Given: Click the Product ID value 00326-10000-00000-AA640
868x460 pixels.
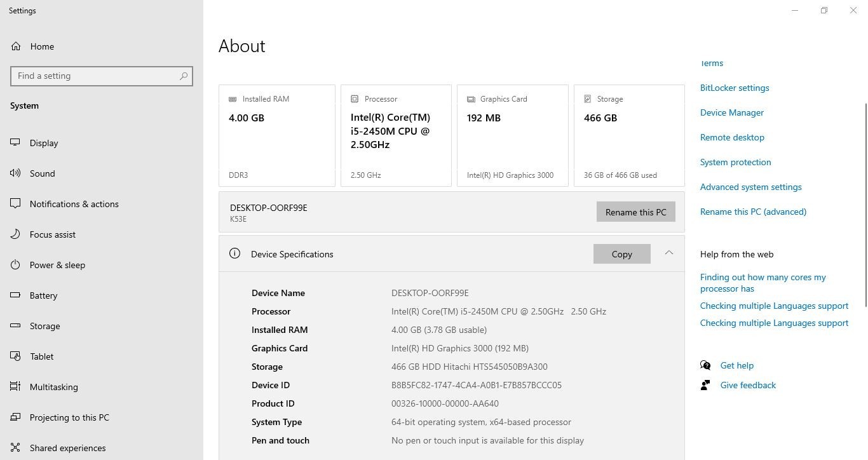Looking at the screenshot, I should click(445, 403).
